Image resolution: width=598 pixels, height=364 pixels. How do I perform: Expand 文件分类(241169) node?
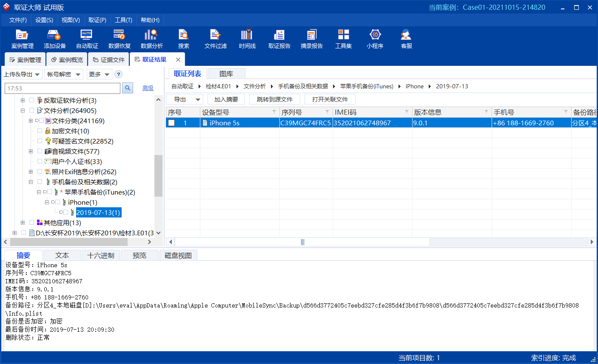point(31,121)
